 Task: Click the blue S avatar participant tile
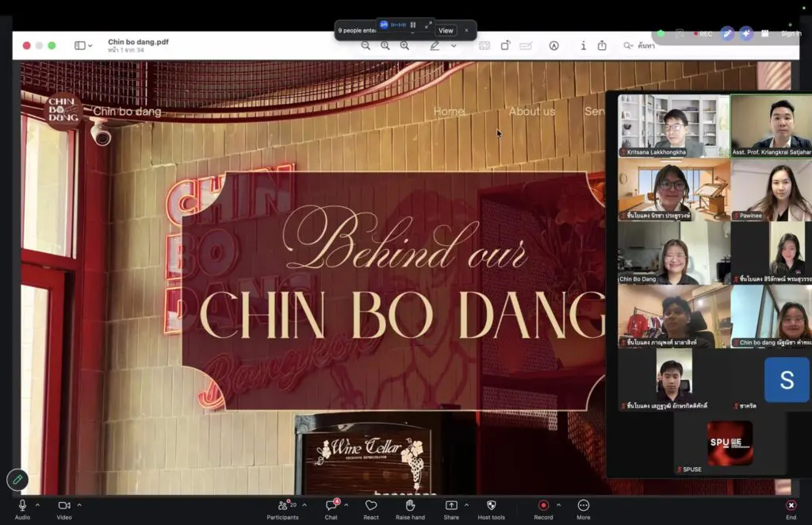[x=787, y=380]
